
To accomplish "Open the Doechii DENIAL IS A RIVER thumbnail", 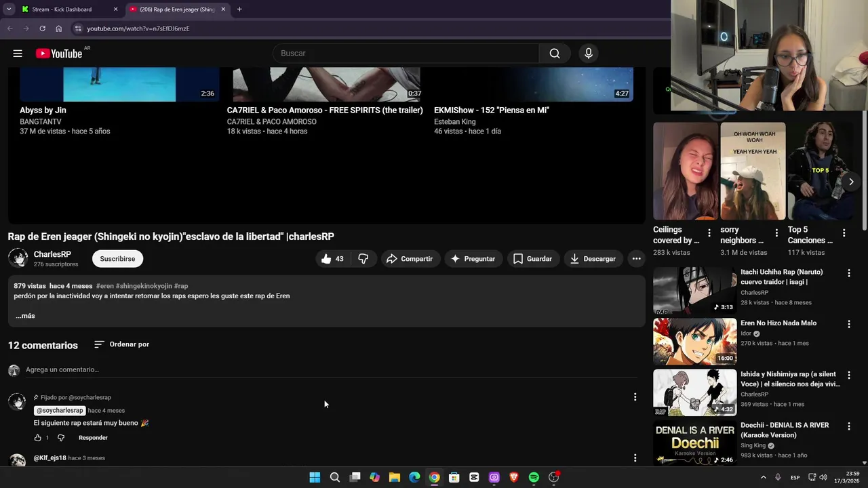I will click(x=694, y=443).
